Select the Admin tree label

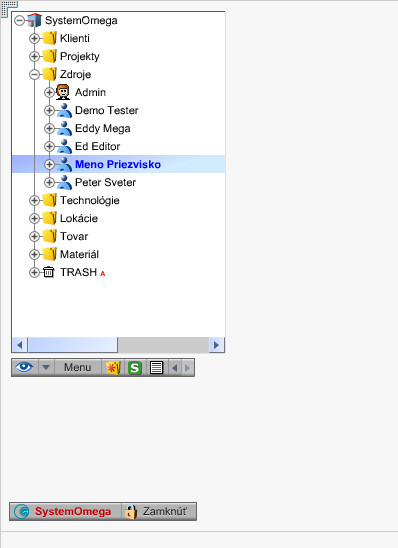pos(90,92)
